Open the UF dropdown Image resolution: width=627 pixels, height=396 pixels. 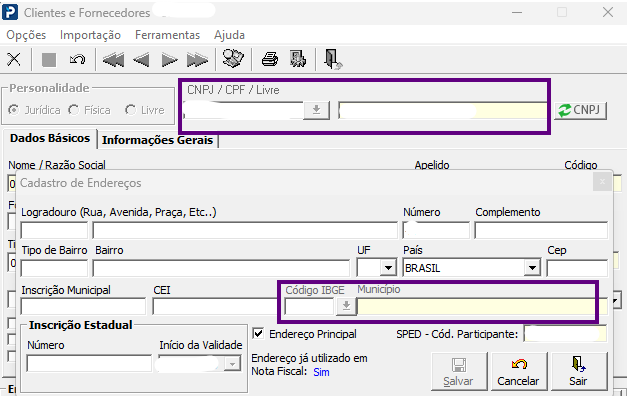(x=388, y=268)
